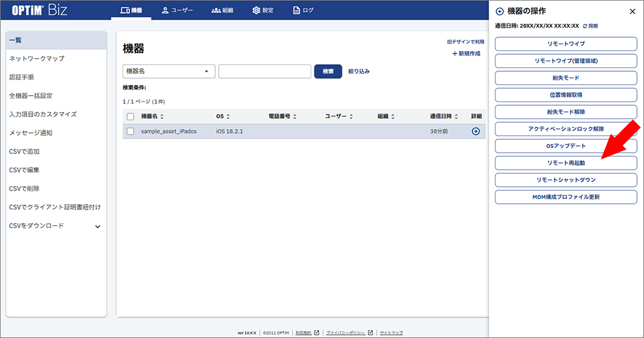Click + 新規作成 to create device
The height and width of the screenshot is (338, 644).
coord(466,54)
